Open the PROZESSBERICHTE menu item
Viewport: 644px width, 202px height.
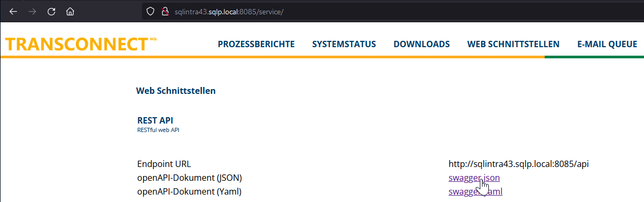pyautogui.click(x=256, y=44)
